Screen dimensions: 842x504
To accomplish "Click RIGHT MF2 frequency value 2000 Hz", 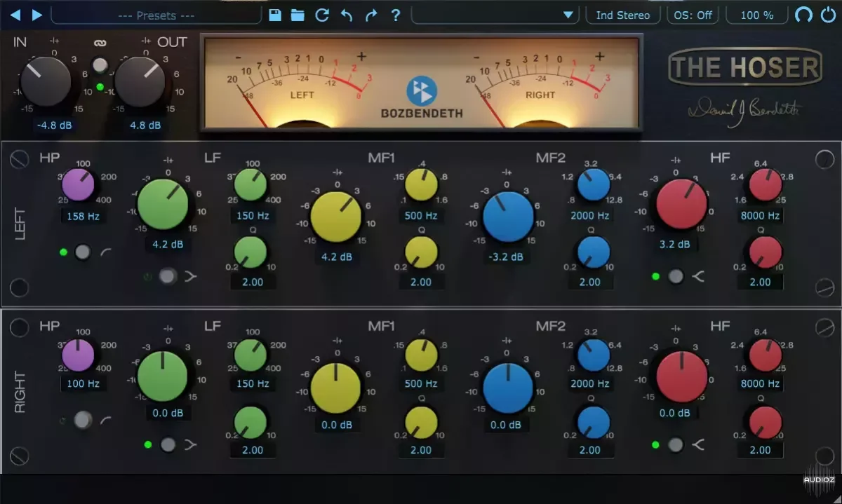I will tap(589, 383).
